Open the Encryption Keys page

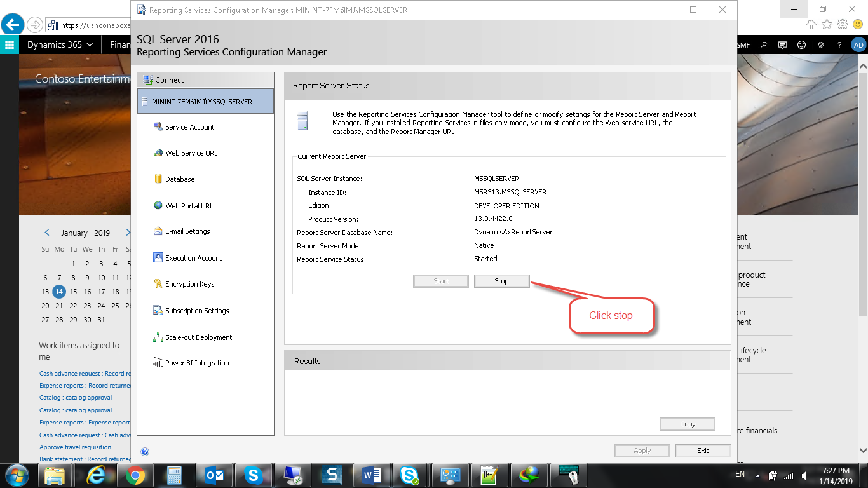coord(184,284)
